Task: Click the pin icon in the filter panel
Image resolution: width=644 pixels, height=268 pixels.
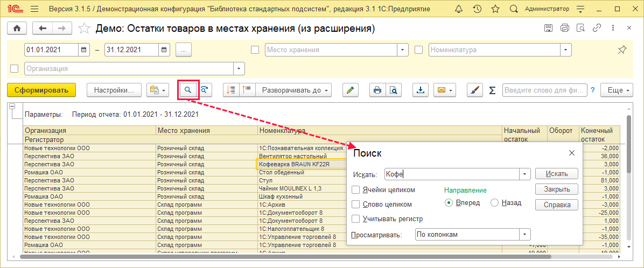Action: 622,50
